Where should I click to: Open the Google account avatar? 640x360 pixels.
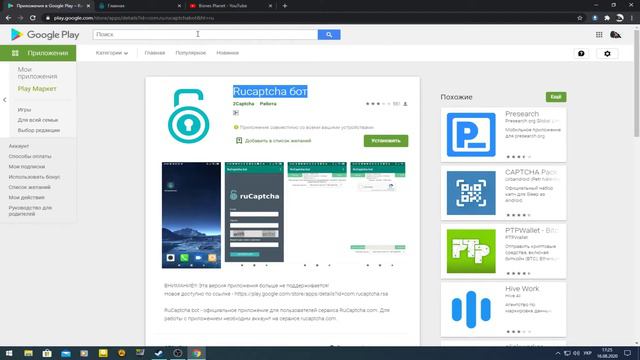pos(616,35)
